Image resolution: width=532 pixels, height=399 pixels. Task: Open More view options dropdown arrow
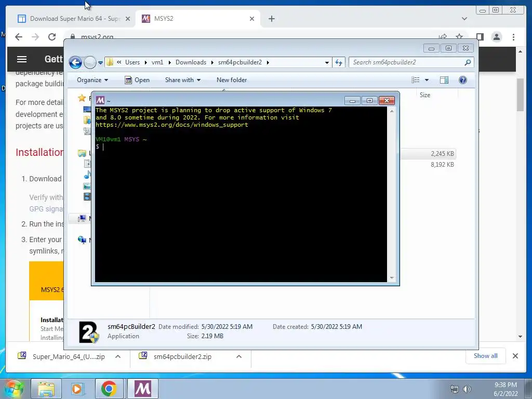427,80
